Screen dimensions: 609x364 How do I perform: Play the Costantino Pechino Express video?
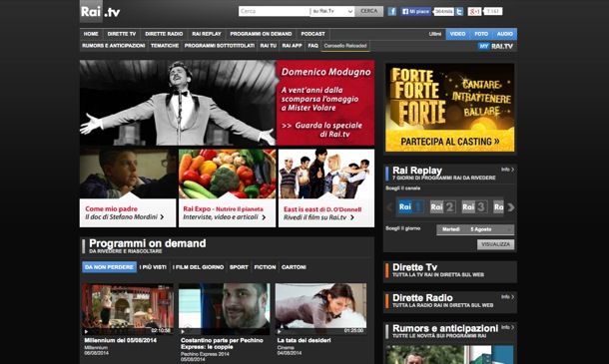click(x=224, y=309)
